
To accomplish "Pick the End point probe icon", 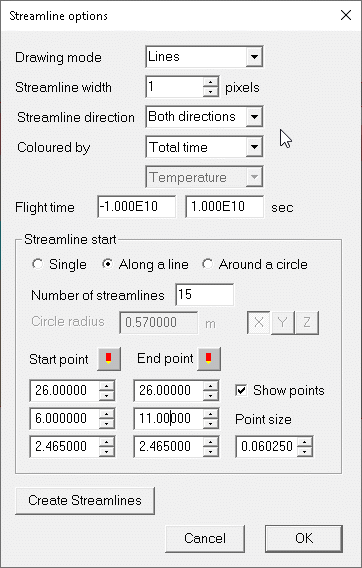I will click(x=209, y=359).
